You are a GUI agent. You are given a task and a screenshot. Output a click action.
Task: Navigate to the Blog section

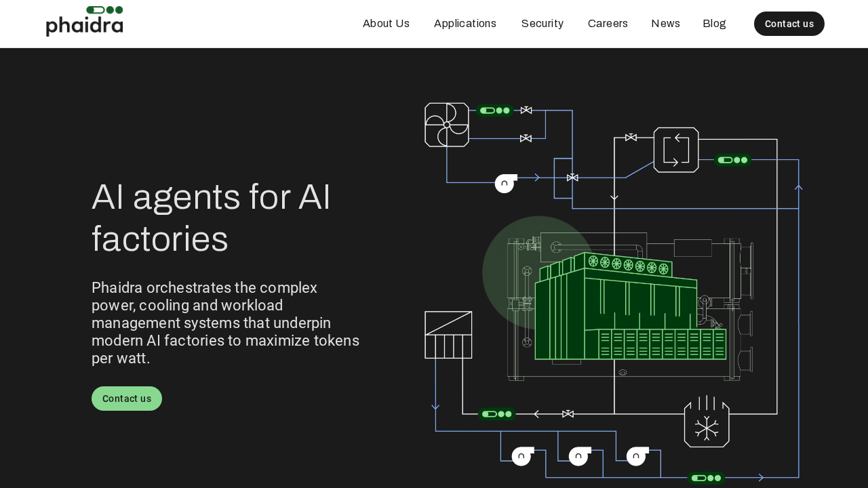coord(714,23)
